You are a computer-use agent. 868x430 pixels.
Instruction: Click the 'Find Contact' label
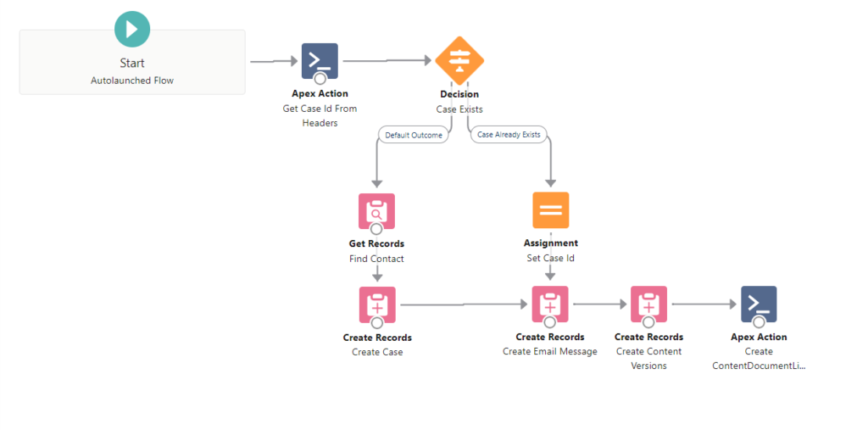tap(376, 259)
